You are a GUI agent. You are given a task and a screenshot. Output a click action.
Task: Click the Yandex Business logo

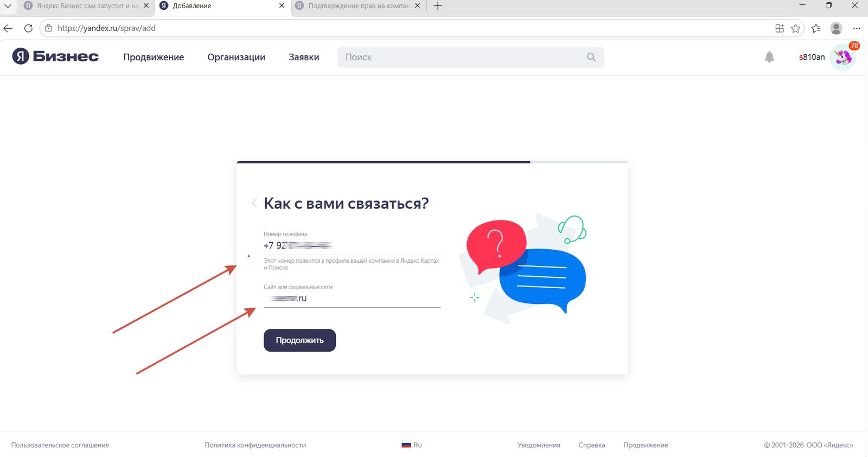click(x=55, y=56)
